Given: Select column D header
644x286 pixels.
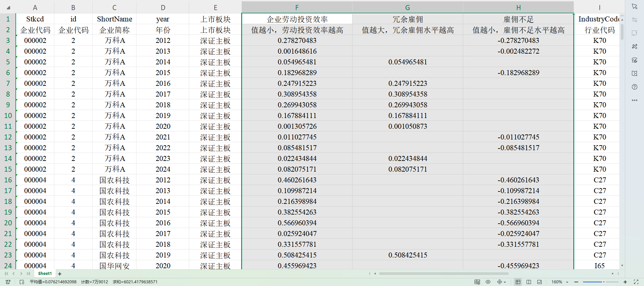Looking at the screenshot, I should pos(163,8).
